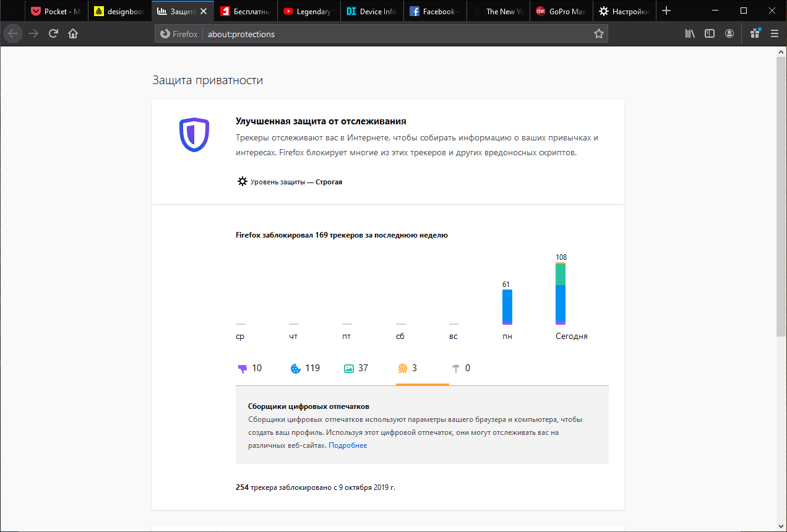787x532 pixels.
Task: Reload the page using the refresh icon
Action: (x=53, y=33)
